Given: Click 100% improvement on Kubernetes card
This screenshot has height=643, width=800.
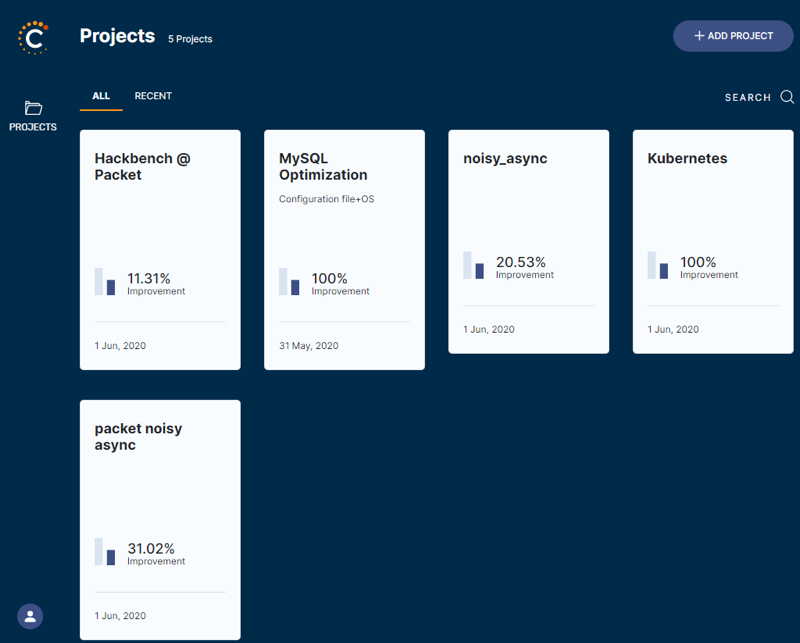Looking at the screenshot, I should pyautogui.click(x=698, y=262).
